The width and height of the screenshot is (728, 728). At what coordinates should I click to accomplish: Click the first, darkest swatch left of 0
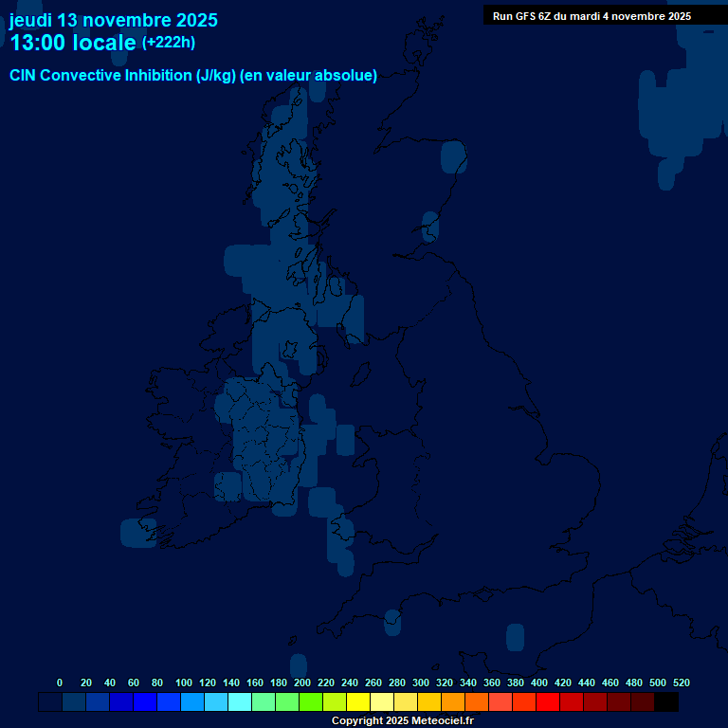tap(50, 702)
